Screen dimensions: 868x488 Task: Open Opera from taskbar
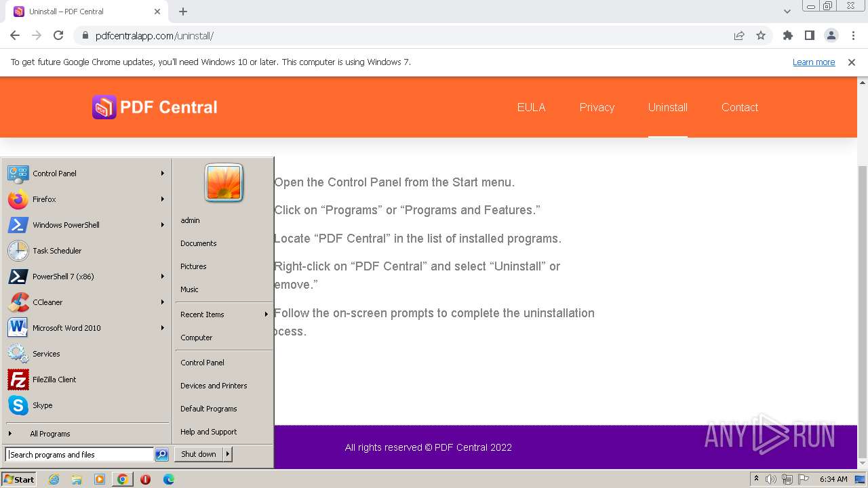[x=145, y=479]
